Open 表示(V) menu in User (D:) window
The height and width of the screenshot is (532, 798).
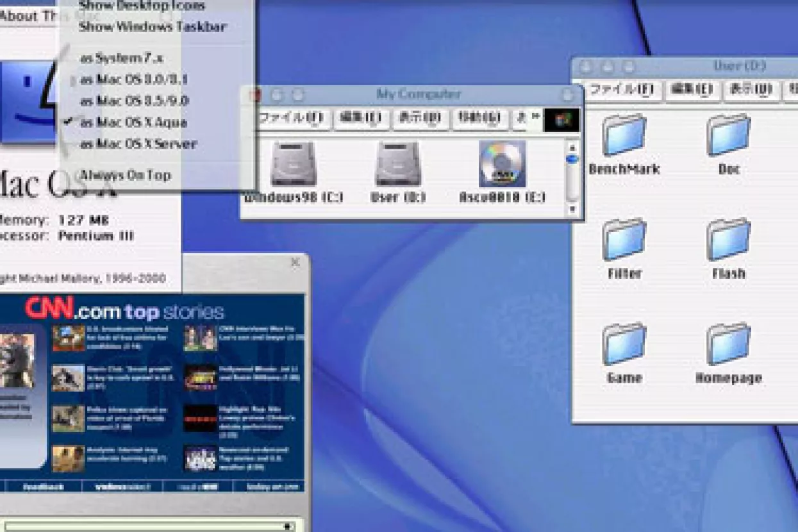click(x=751, y=90)
